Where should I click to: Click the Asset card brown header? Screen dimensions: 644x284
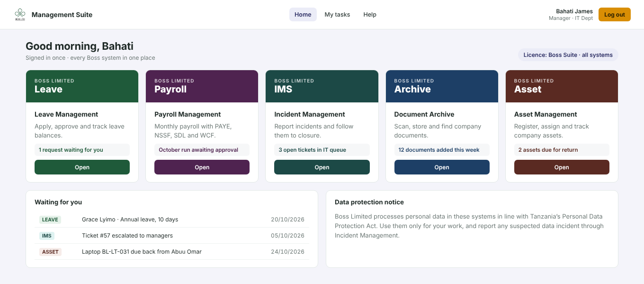[x=562, y=86]
